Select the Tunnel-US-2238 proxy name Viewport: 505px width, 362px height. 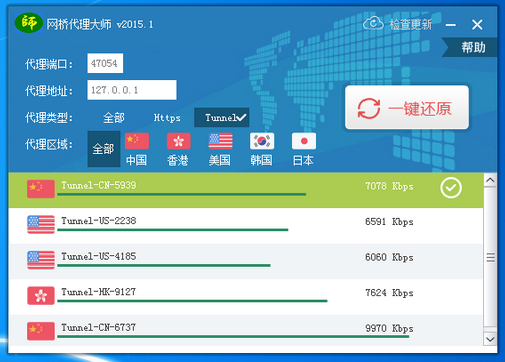(x=99, y=221)
